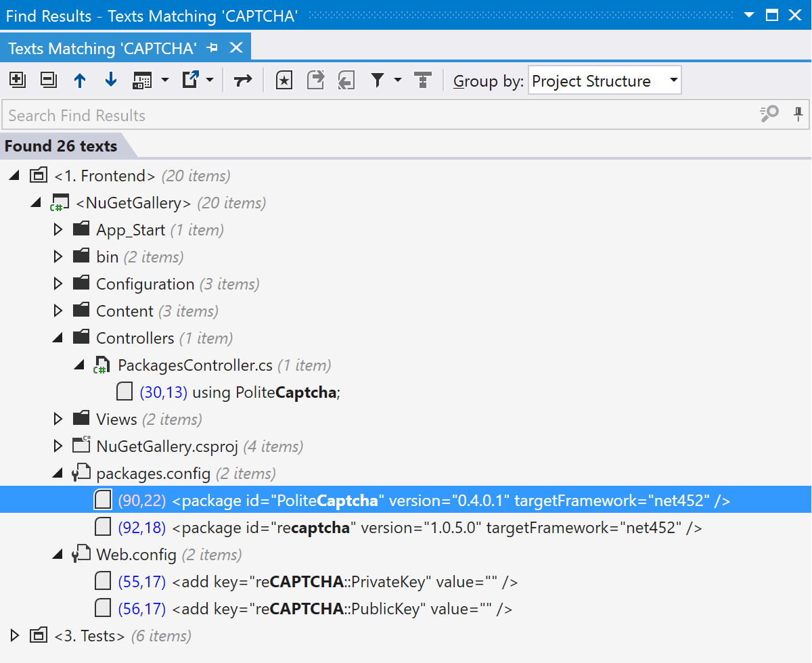
Task: Click the curved arrow toolbar icon
Action: (243, 81)
